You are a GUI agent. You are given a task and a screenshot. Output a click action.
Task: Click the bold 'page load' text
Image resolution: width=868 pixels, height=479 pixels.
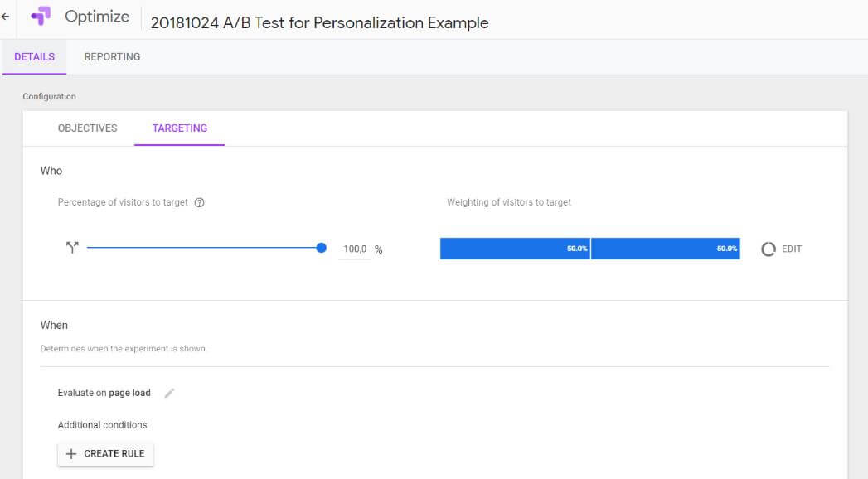[x=130, y=393]
